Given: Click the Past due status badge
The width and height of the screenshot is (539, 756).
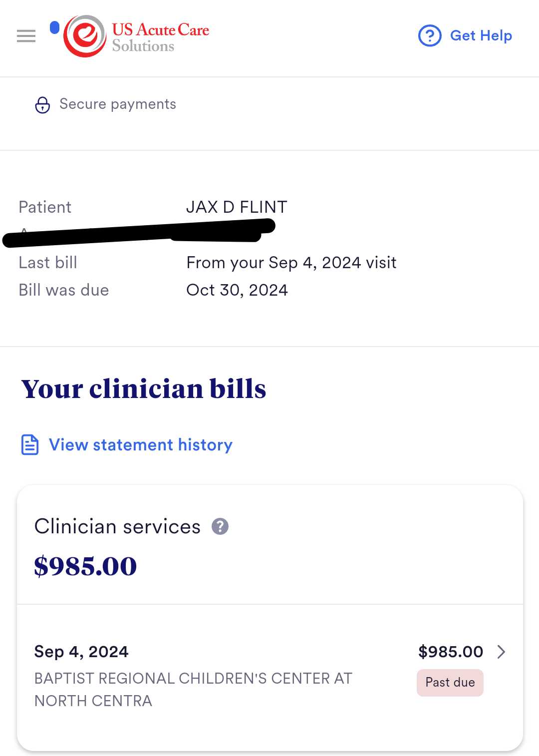Looking at the screenshot, I should click(x=450, y=683).
